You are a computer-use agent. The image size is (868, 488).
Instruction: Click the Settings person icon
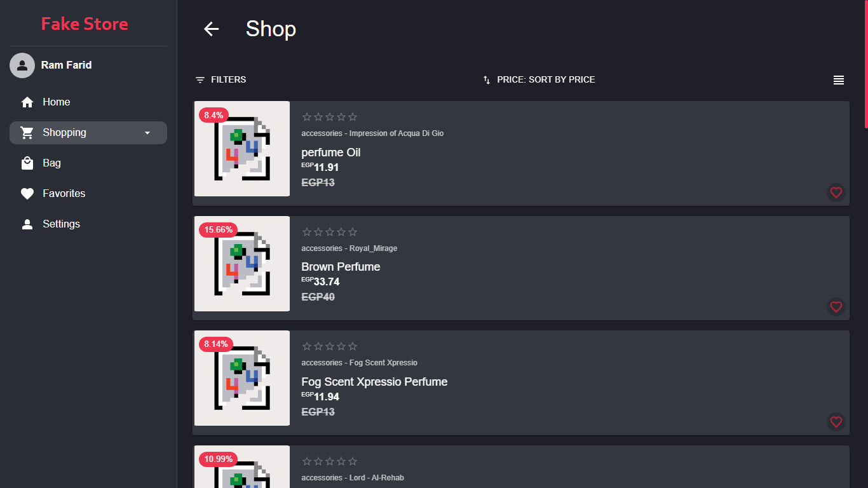[x=27, y=224]
